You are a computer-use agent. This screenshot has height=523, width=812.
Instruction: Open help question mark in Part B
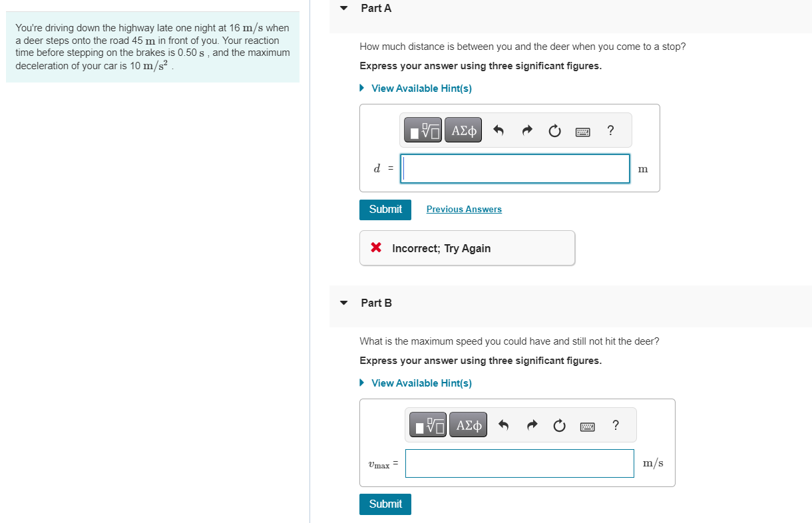point(615,425)
